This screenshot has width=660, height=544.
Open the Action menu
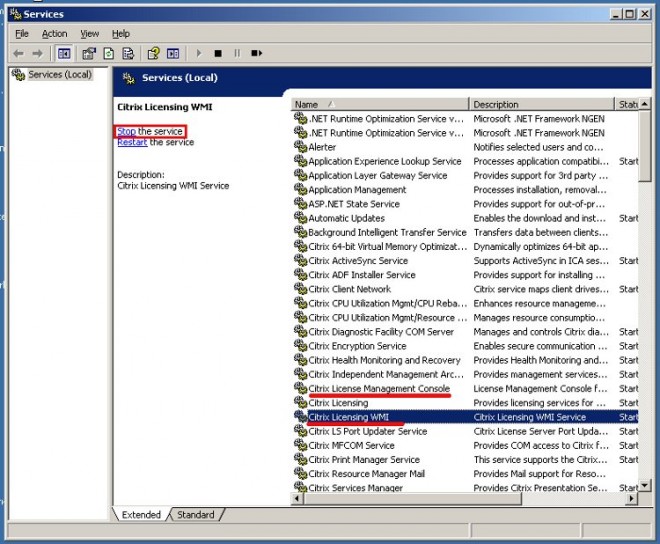coord(54,34)
